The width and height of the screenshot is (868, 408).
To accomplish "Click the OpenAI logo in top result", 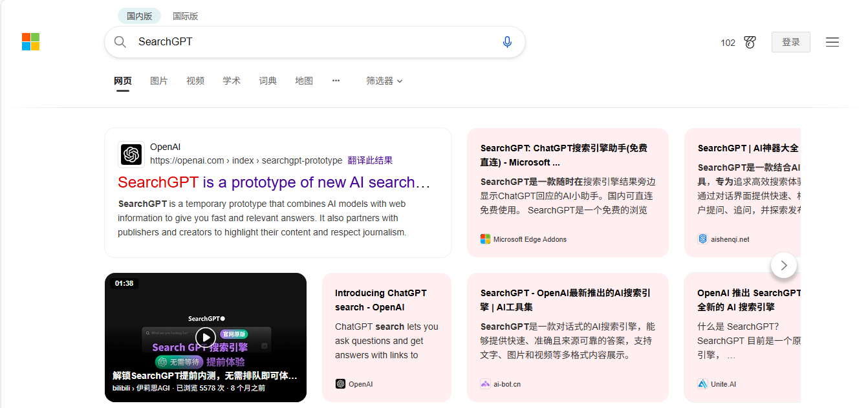I will pyautogui.click(x=131, y=154).
